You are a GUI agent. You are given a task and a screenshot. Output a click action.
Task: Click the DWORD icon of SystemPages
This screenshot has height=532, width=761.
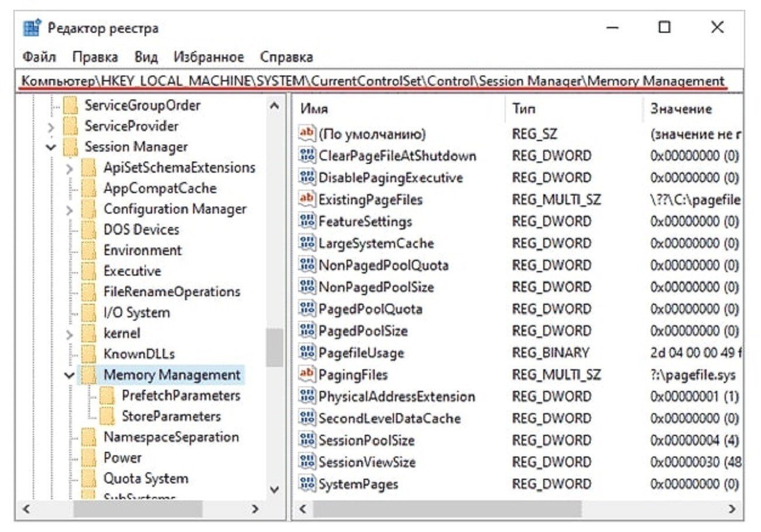[x=307, y=484]
